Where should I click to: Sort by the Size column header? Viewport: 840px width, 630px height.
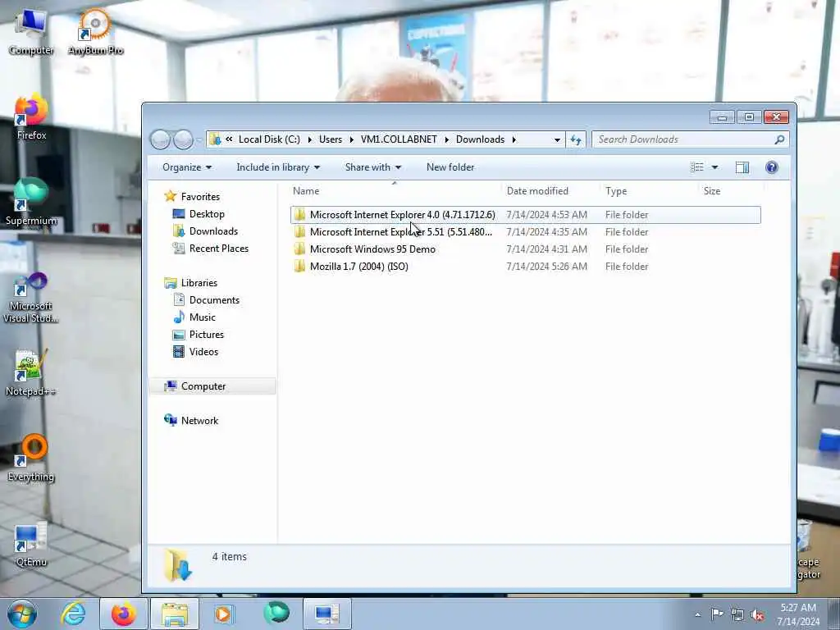pos(731,190)
